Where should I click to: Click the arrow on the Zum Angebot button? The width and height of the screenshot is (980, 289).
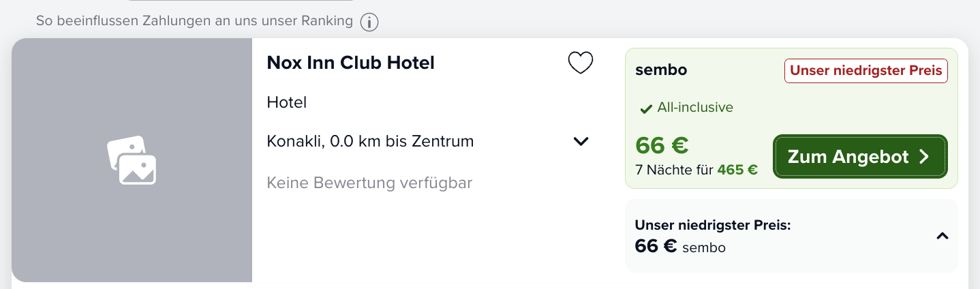(x=924, y=157)
